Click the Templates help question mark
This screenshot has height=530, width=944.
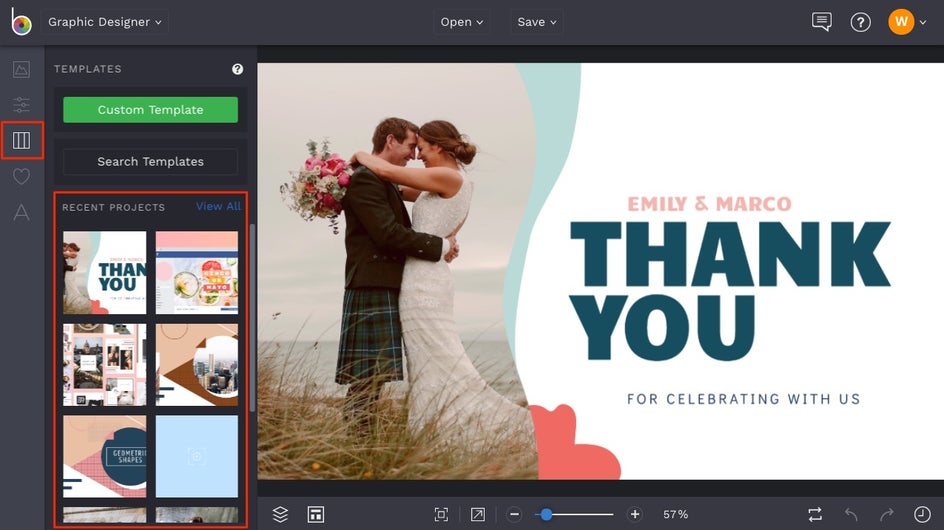(238, 69)
